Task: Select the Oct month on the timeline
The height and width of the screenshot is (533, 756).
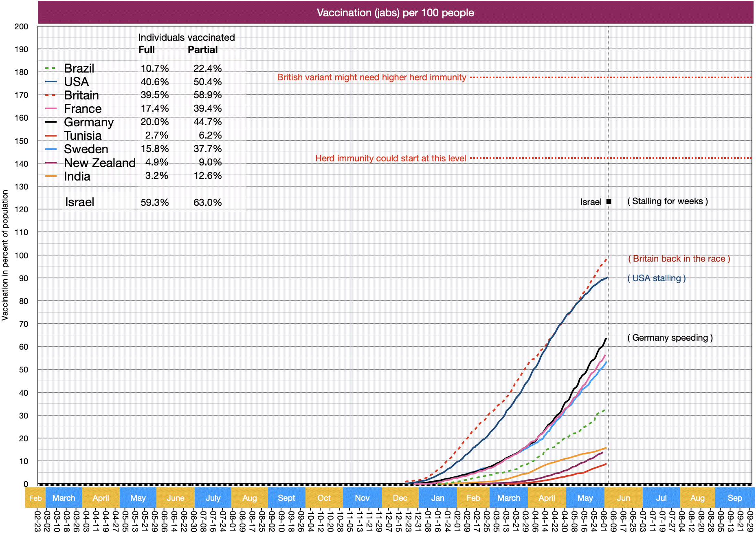Action: pos(324,498)
